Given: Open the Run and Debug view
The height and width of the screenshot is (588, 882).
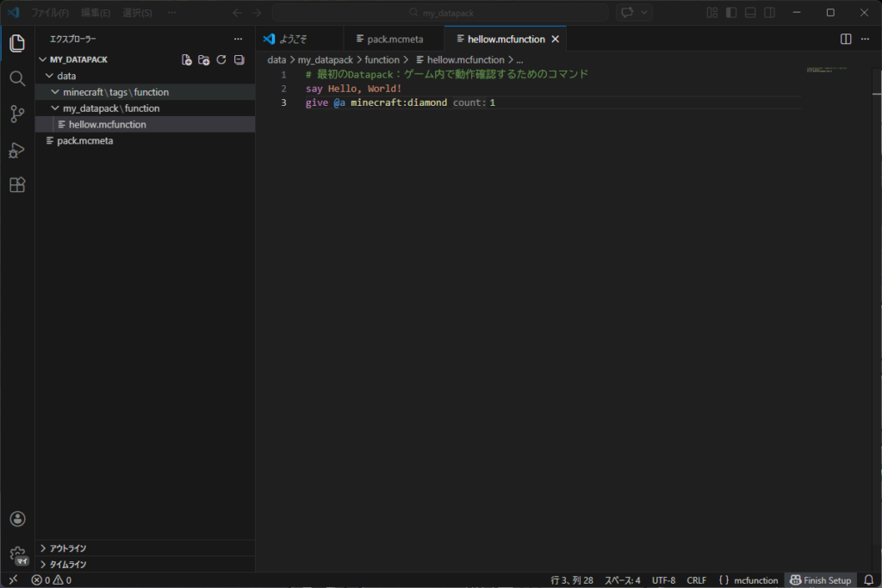Looking at the screenshot, I should pos(17,150).
